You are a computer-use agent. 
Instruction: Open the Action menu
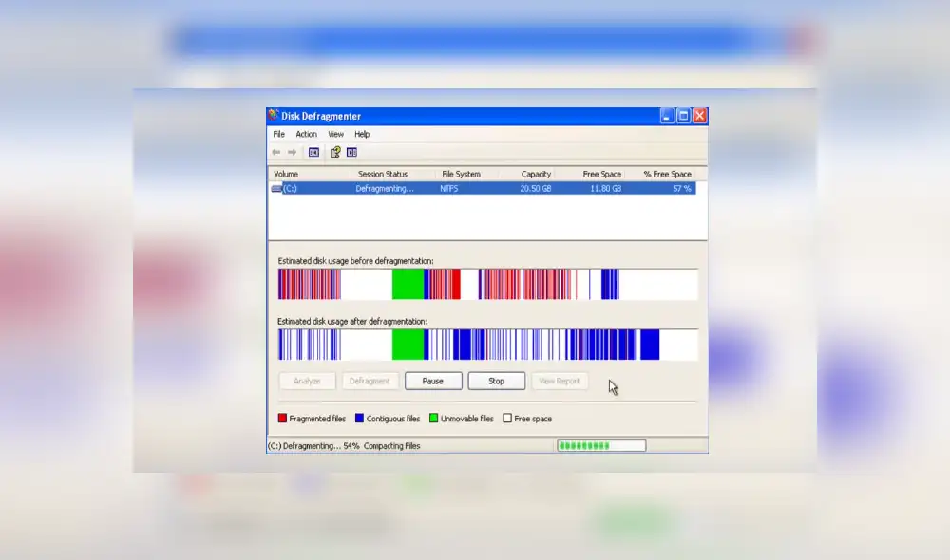click(305, 134)
